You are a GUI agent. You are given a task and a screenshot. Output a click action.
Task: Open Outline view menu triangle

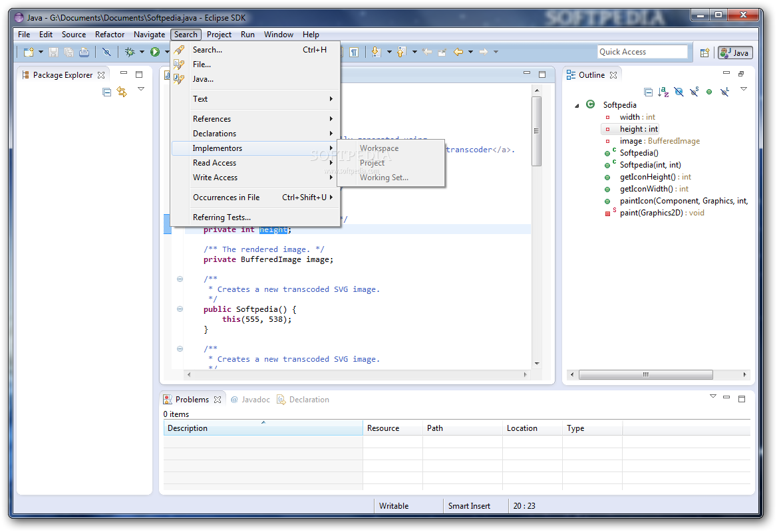(x=743, y=89)
